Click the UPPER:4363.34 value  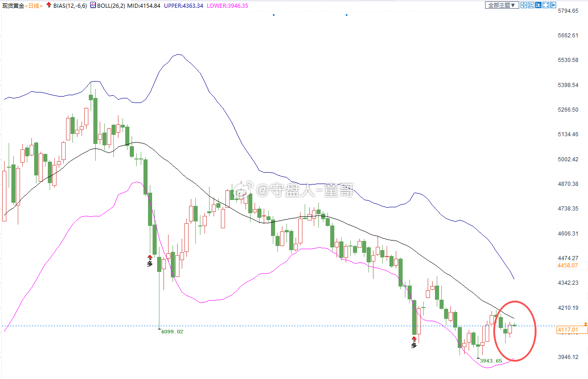[x=184, y=5]
